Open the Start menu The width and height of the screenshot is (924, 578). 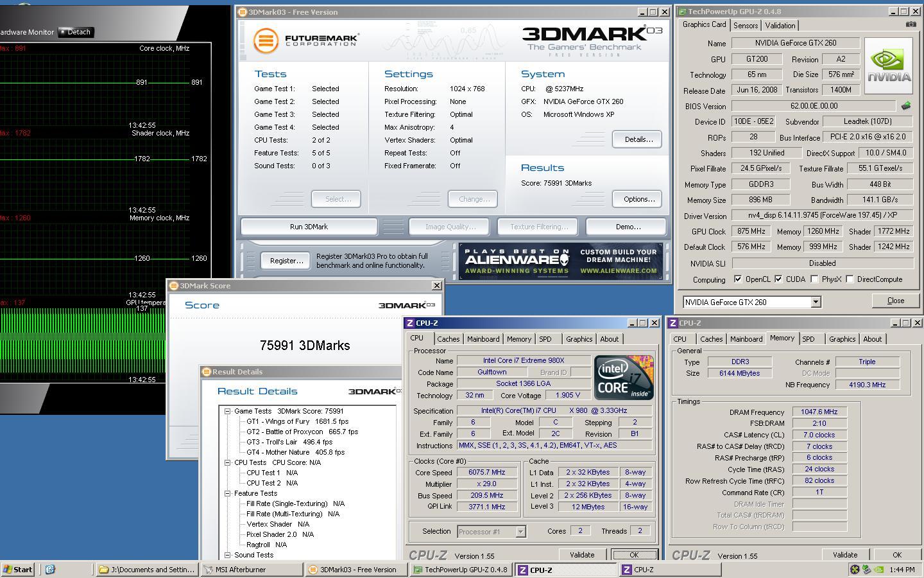[x=18, y=570]
